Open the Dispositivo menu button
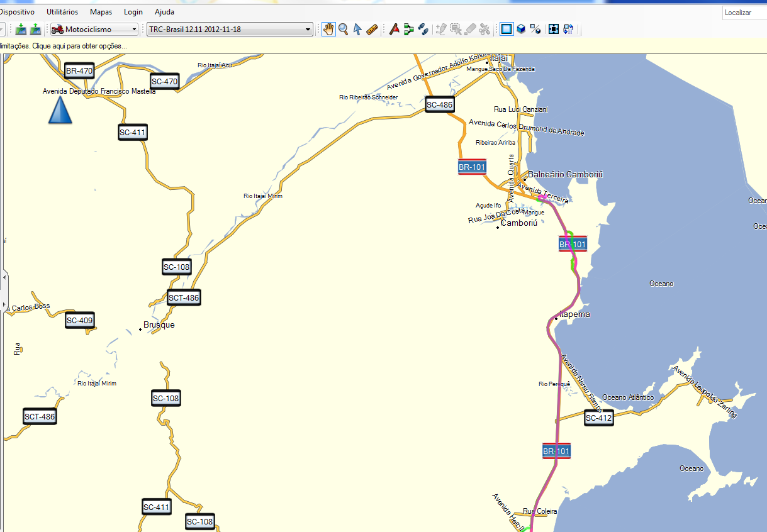Image resolution: width=767 pixels, height=532 pixels. click(19, 11)
